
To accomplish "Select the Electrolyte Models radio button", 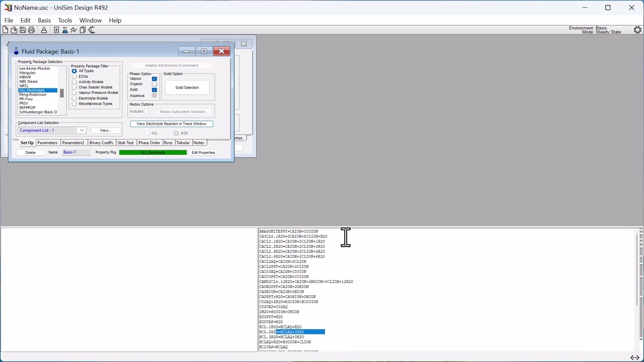I will [x=74, y=98].
